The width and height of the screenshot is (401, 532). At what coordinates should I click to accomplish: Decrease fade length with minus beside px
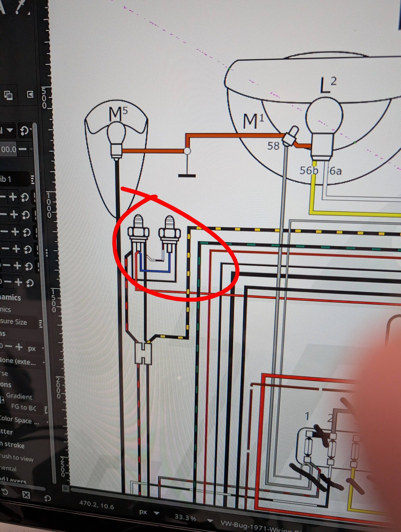(8, 346)
